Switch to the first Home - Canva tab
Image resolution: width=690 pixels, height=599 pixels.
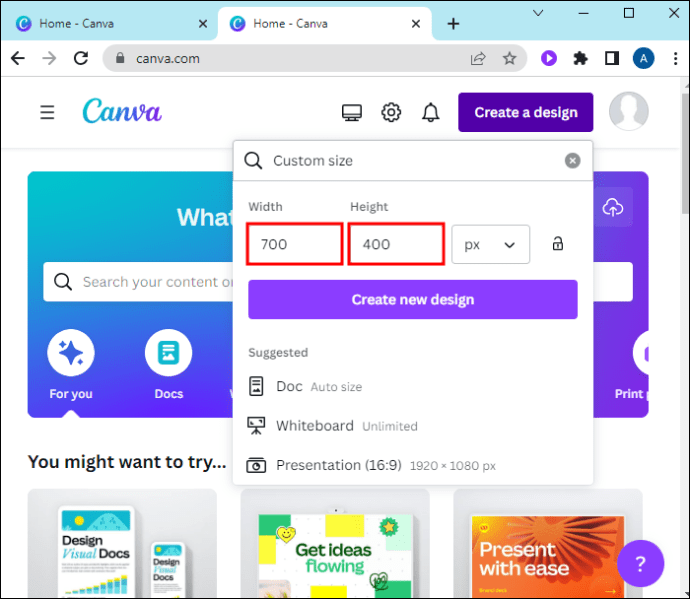(x=109, y=24)
